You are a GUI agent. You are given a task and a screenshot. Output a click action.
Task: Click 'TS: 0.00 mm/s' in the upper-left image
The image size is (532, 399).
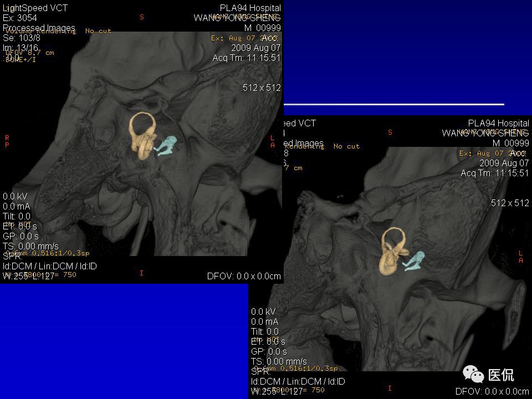pyautogui.click(x=30, y=246)
